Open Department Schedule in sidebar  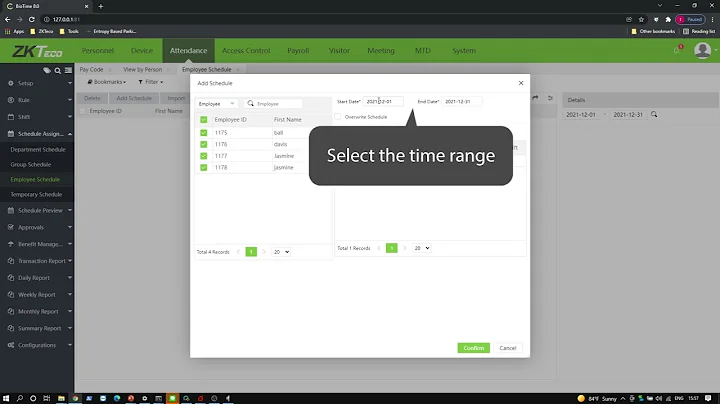coord(38,150)
